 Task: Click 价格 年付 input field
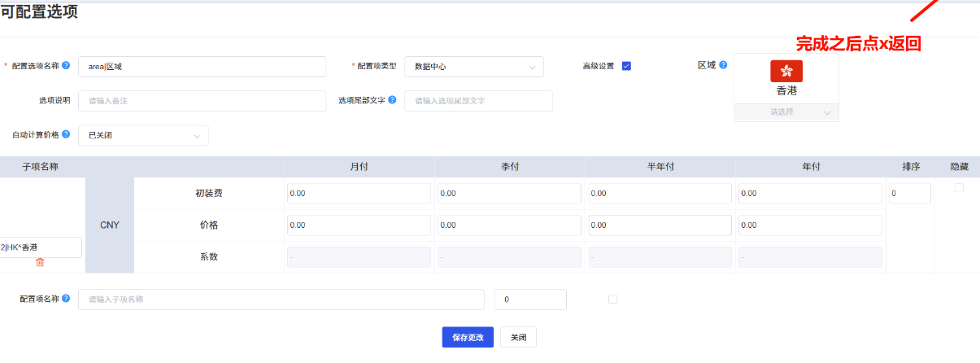pos(810,225)
